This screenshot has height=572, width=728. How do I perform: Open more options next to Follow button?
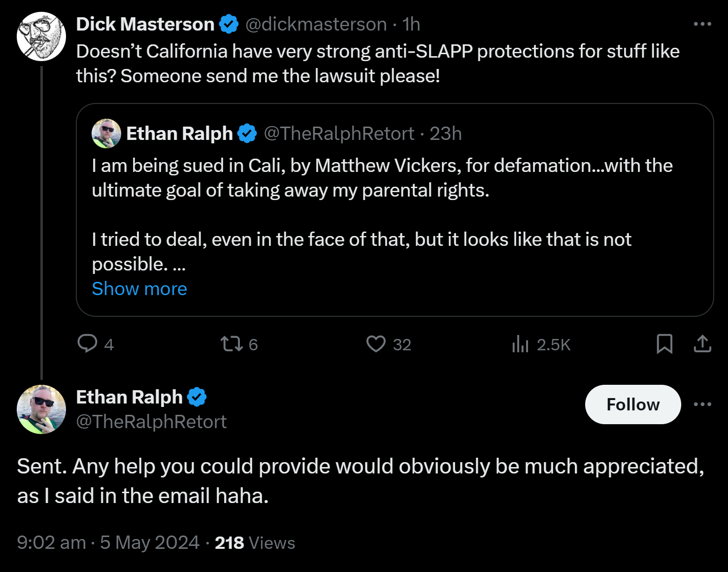click(702, 404)
